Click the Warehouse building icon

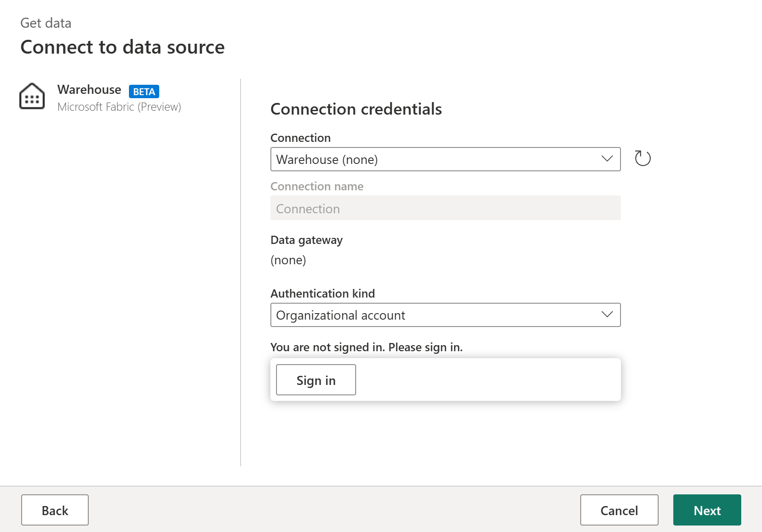[32, 96]
